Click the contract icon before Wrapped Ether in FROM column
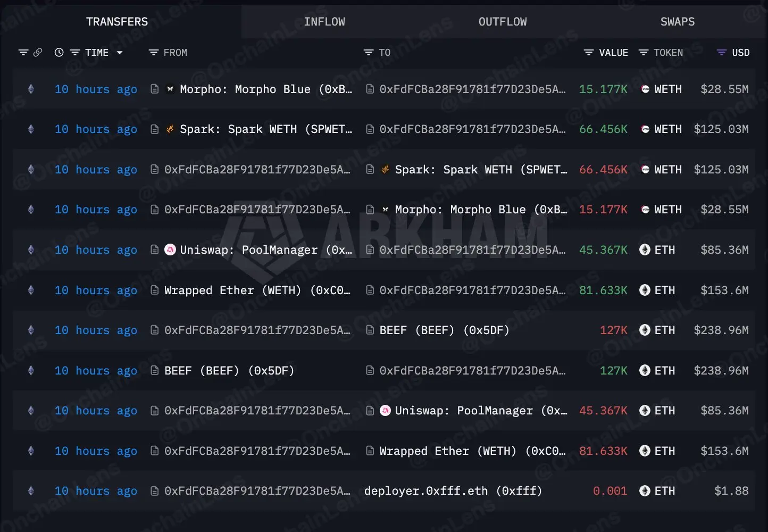The image size is (768, 532). click(x=155, y=290)
